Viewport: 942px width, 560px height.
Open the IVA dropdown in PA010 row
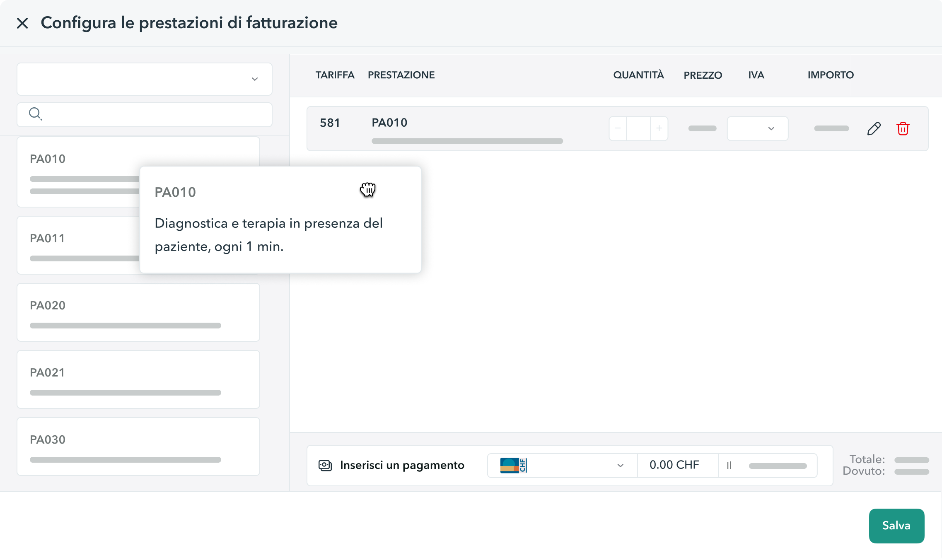tap(757, 128)
